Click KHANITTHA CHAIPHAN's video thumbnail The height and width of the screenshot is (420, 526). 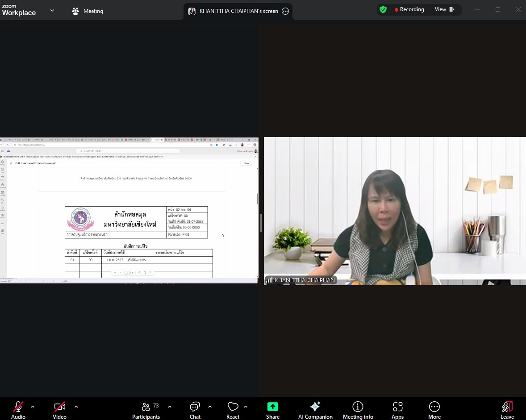pyautogui.click(x=395, y=211)
